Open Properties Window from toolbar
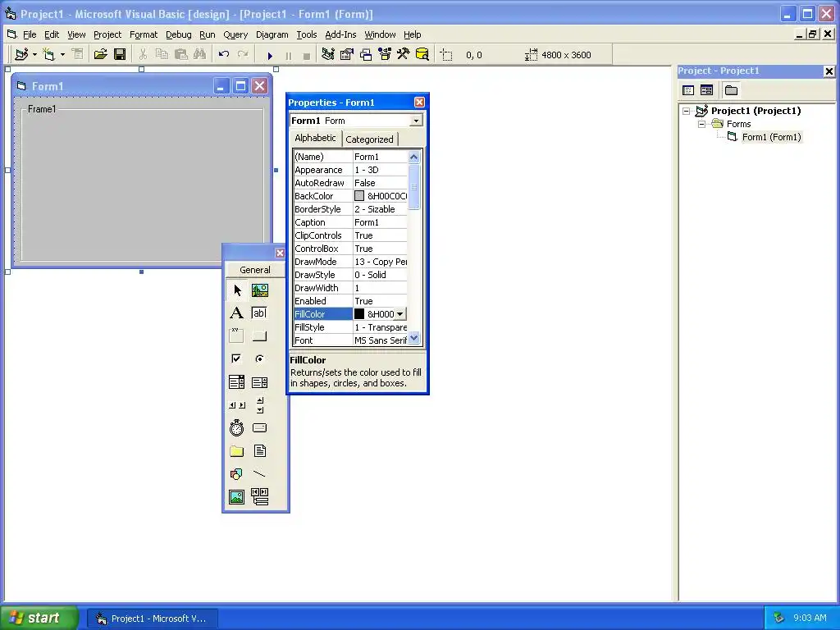This screenshot has height=630, width=840. [x=347, y=55]
